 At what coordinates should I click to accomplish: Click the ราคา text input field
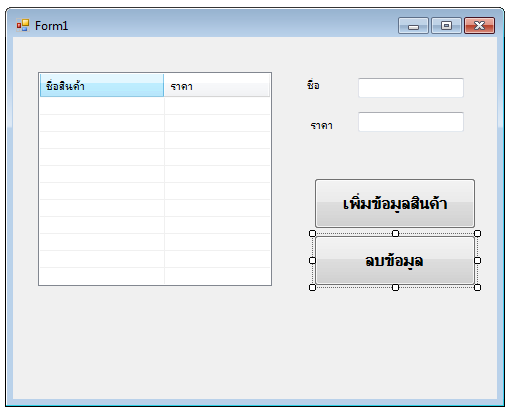[x=411, y=122]
